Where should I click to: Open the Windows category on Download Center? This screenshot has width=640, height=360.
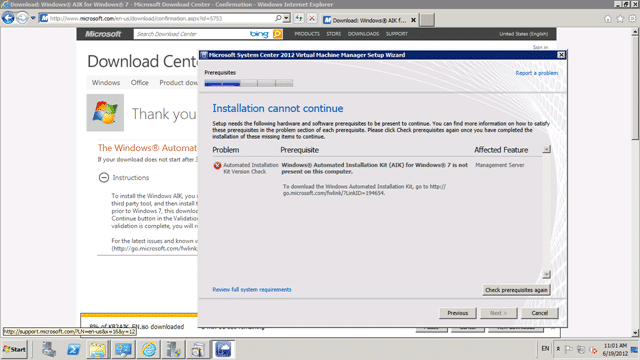(106, 82)
